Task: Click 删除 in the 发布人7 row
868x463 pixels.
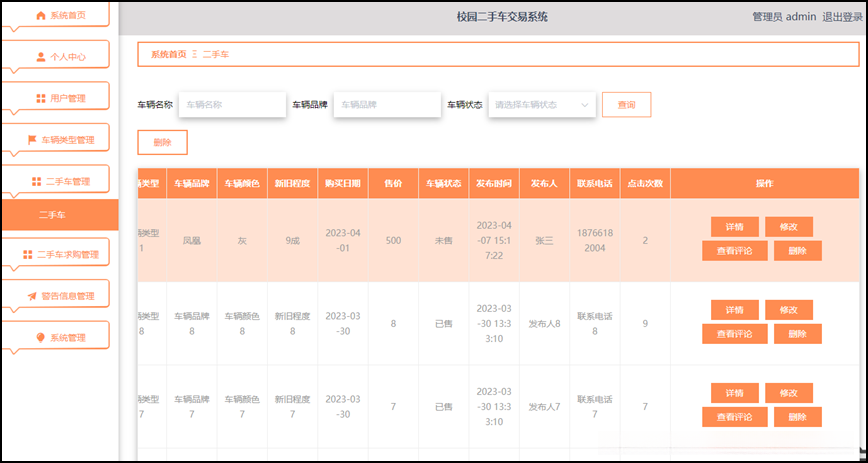Action: 798,417
